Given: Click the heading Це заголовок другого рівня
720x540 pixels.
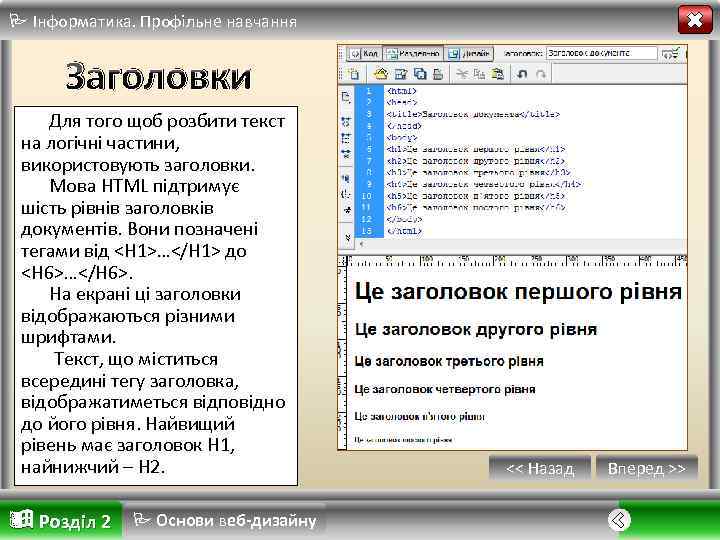Looking at the screenshot, I should click(x=476, y=329).
